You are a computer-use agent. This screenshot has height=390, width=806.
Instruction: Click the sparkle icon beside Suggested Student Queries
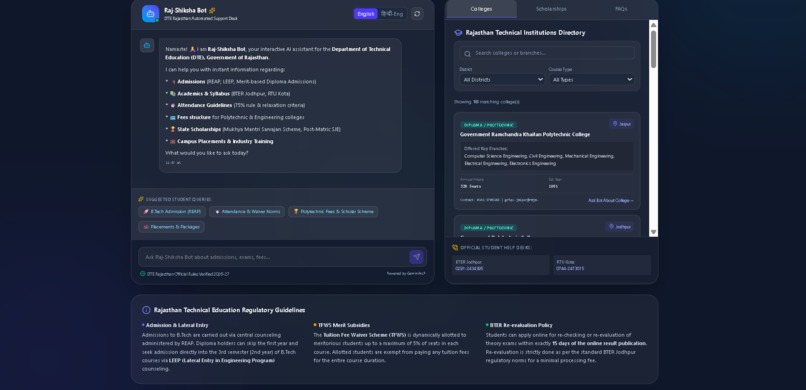tap(141, 199)
